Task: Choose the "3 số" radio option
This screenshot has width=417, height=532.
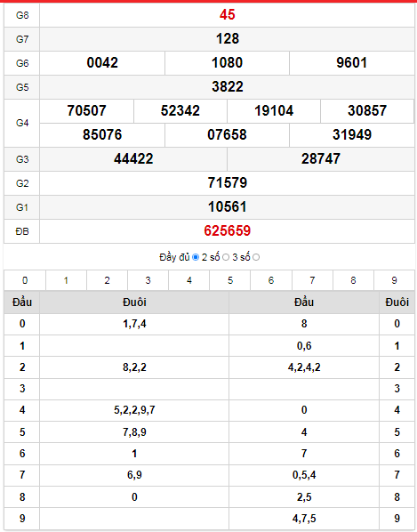Action: [x=256, y=257]
